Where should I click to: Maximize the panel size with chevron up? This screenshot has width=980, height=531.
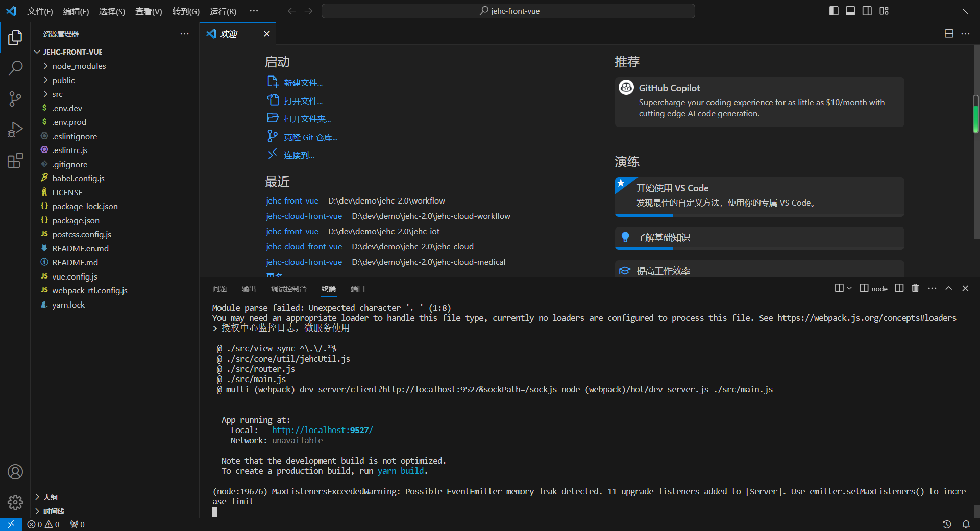949,288
